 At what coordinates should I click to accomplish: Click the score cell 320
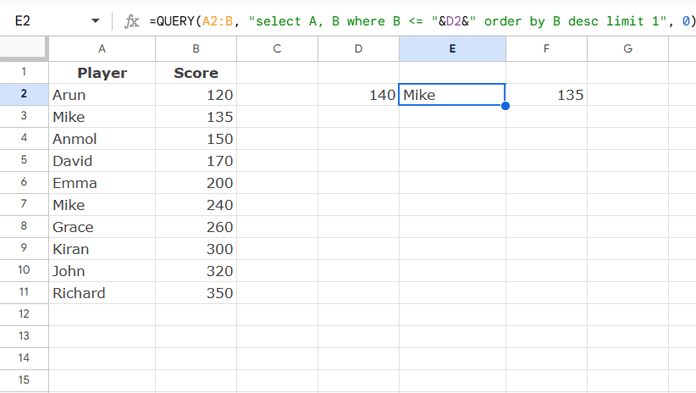point(196,270)
